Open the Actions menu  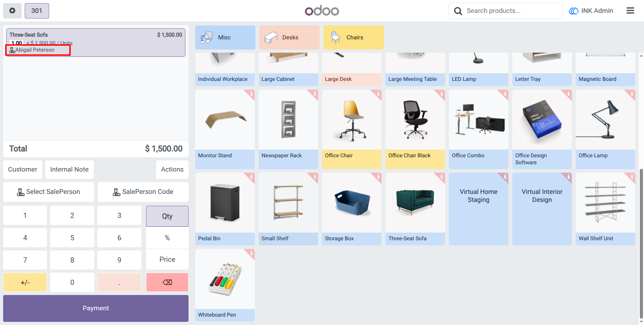pyautogui.click(x=172, y=169)
